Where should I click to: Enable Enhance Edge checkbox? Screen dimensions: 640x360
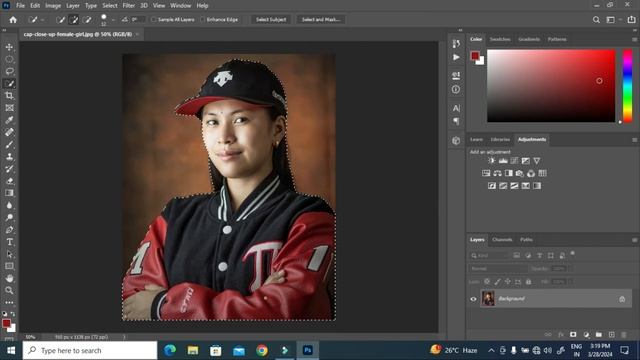[x=203, y=20]
